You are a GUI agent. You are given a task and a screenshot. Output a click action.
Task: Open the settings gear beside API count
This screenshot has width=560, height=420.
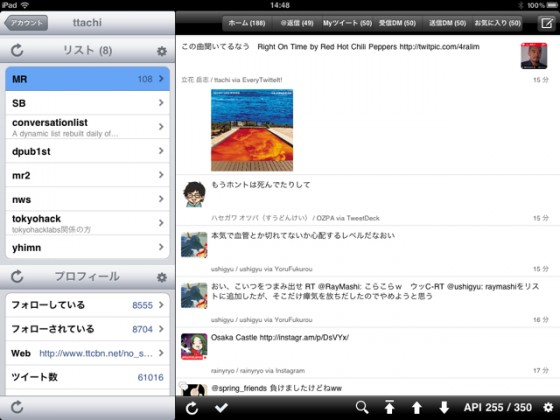point(548,407)
